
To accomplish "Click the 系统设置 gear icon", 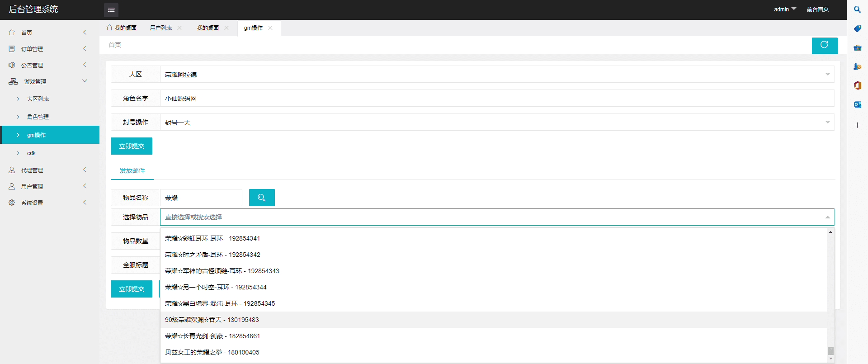I will coord(12,203).
